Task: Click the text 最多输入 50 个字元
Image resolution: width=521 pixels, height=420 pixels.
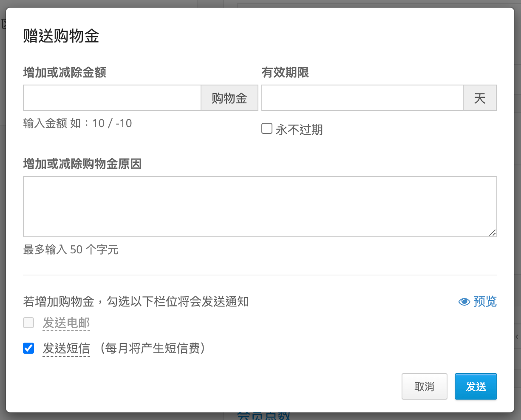Action: pyautogui.click(x=71, y=250)
